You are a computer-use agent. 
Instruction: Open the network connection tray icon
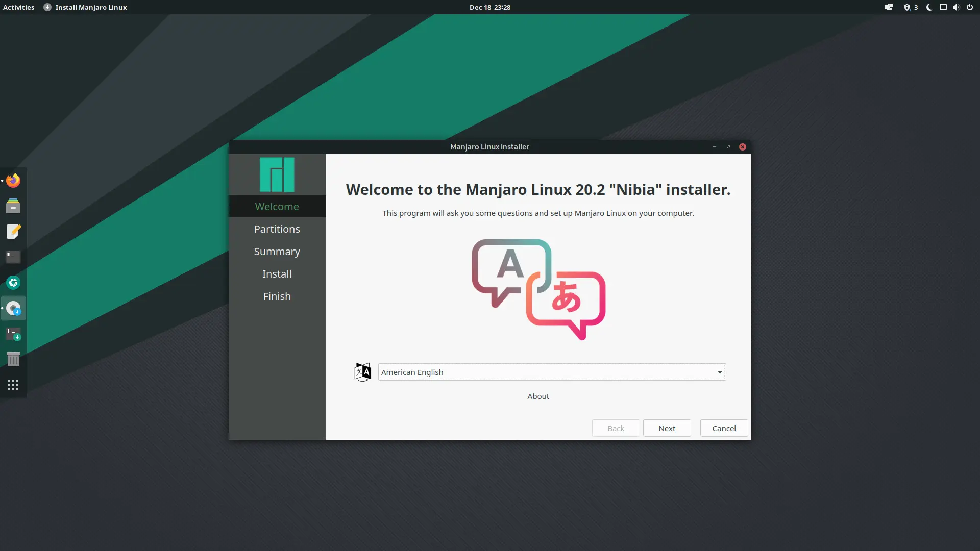point(889,7)
